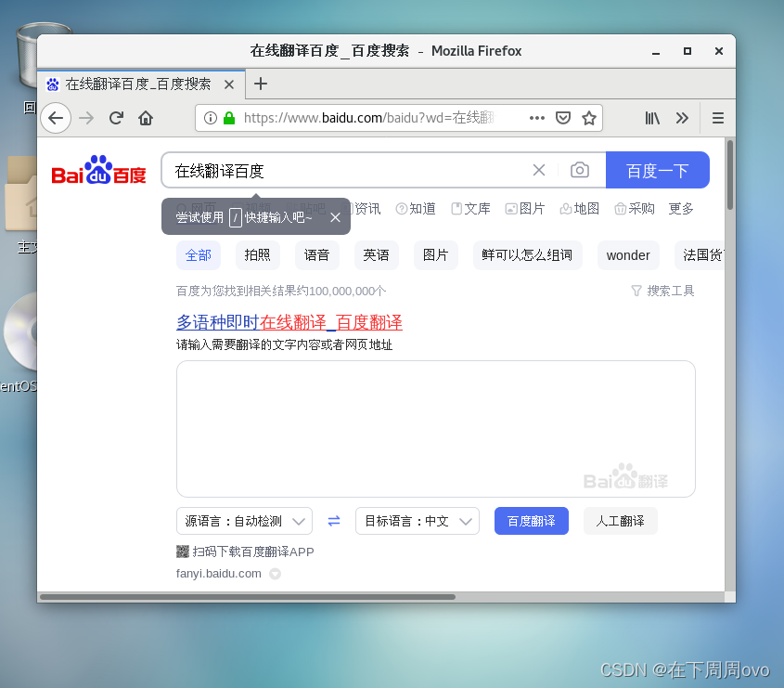
Task: Click 扫码下载百度翻译APP text
Action: pyautogui.click(x=253, y=552)
